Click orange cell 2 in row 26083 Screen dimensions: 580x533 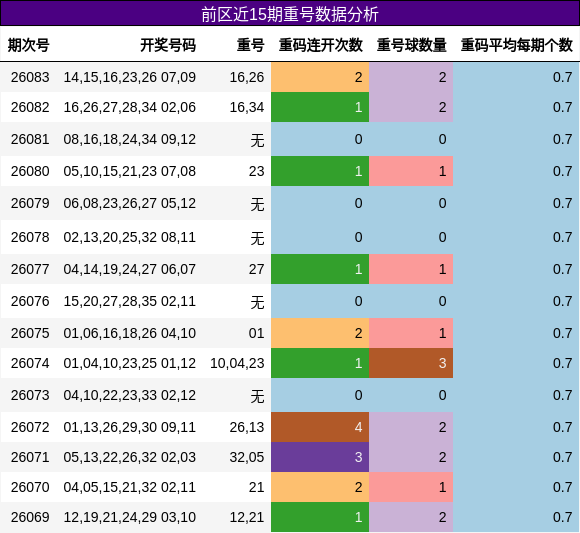(x=320, y=77)
